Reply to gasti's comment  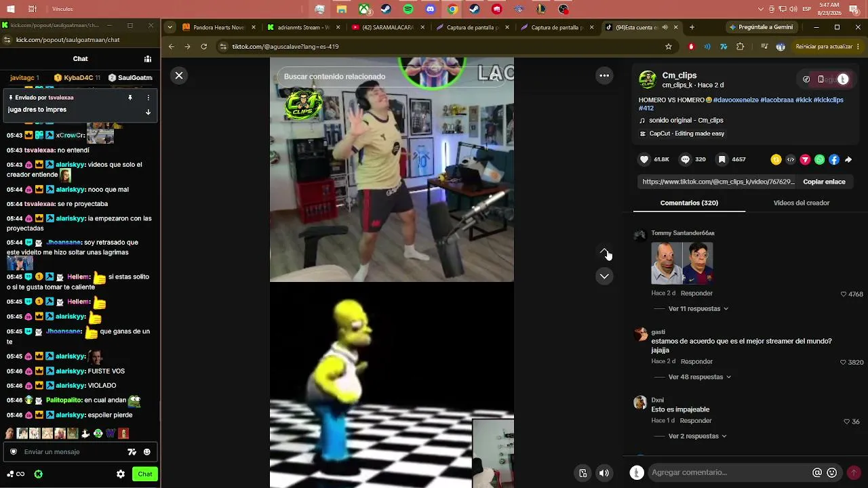coord(696,361)
